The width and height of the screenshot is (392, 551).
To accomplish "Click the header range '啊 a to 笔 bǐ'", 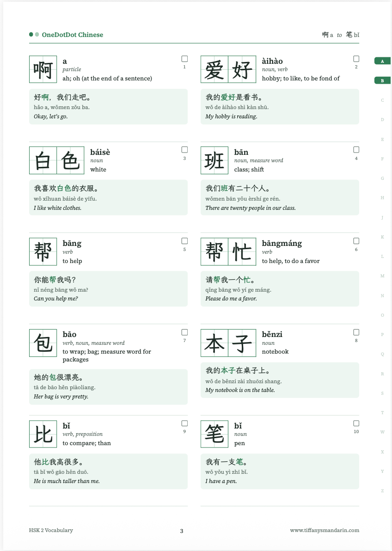I will pos(340,35).
